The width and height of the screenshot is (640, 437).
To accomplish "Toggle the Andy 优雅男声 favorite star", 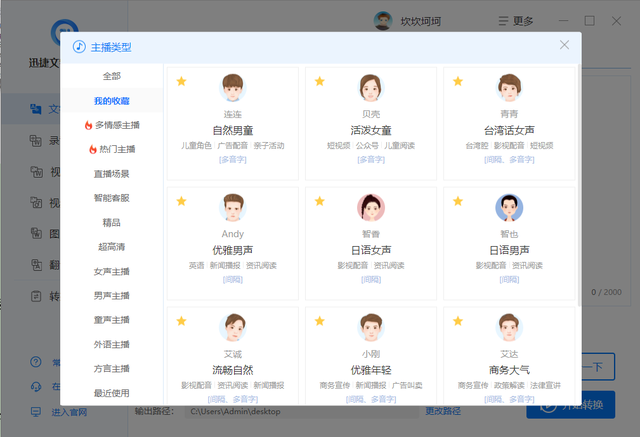I will click(x=181, y=201).
